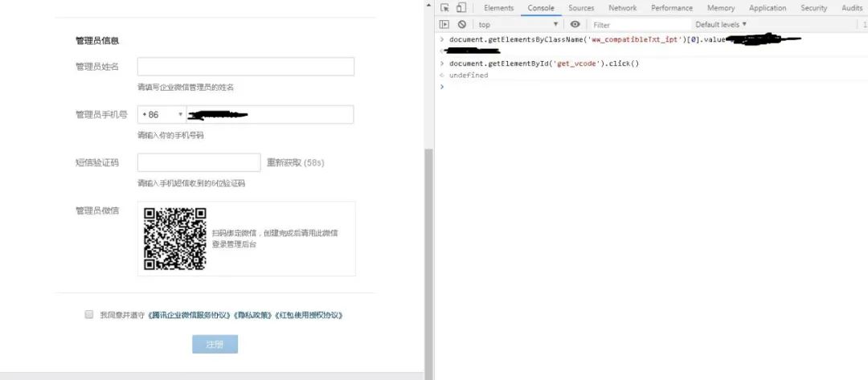Open the 《红包使用授权协议》 link
Screen dimensions: 868x380
309,315
